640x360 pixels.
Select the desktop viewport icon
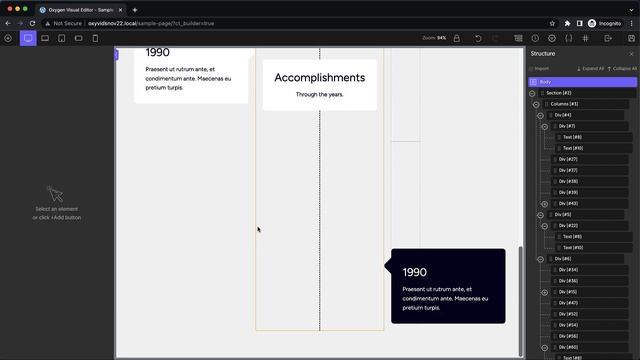pos(28,38)
